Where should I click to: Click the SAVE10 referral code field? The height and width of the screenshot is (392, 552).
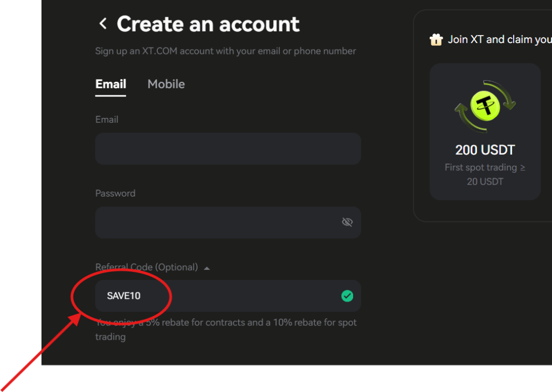(x=227, y=296)
